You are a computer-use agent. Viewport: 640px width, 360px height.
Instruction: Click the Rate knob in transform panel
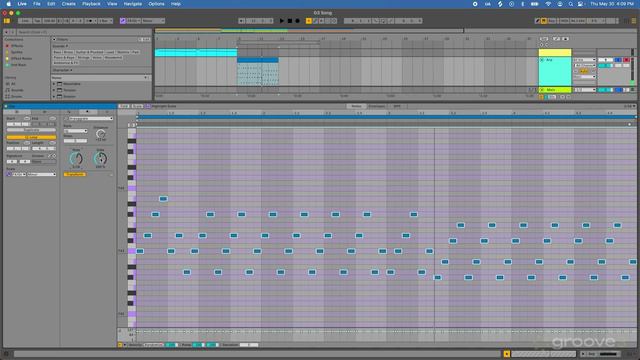coord(76,158)
